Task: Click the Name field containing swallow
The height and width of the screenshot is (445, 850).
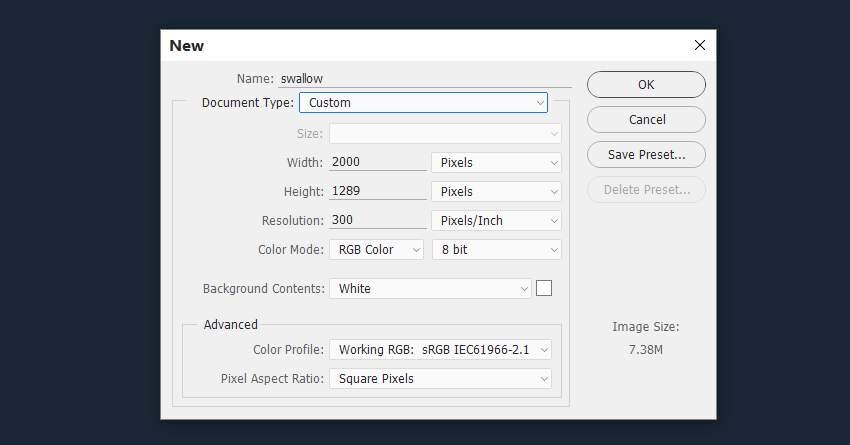Action: [425, 79]
